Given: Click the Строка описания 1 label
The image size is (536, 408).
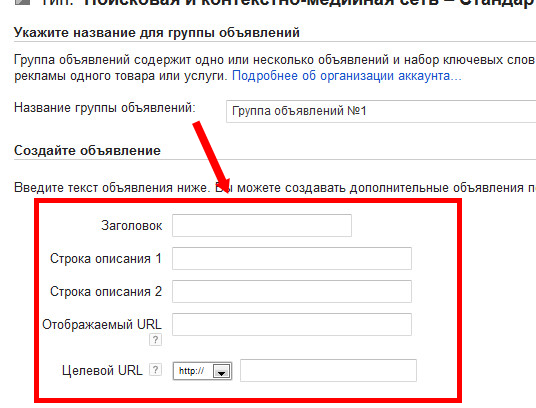Looking at the screenshot, I should click(106, 259).
